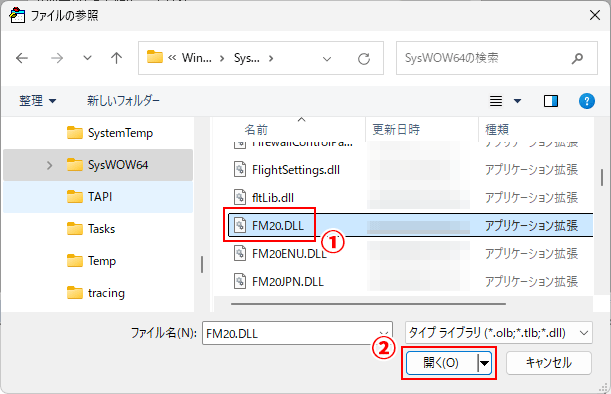
Task: Click the search magnifier icon
Action: (577, 58)
